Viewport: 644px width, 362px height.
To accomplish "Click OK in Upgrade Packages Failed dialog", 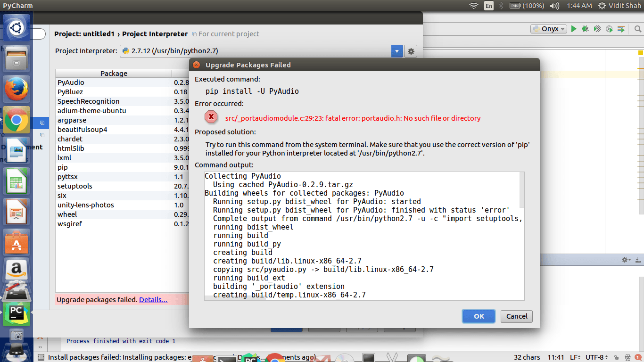I will coord(479,316).
